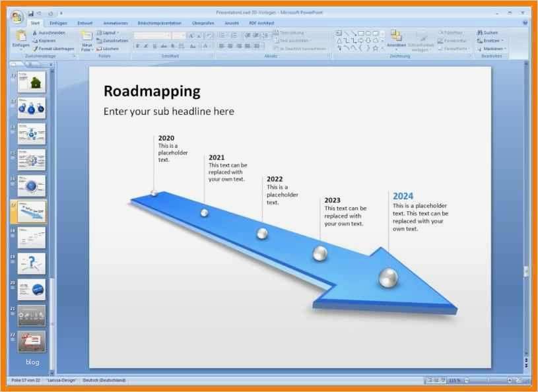Open the Layout dropdown
Viewport: 538px width, 392px height.
coord(110,32)
